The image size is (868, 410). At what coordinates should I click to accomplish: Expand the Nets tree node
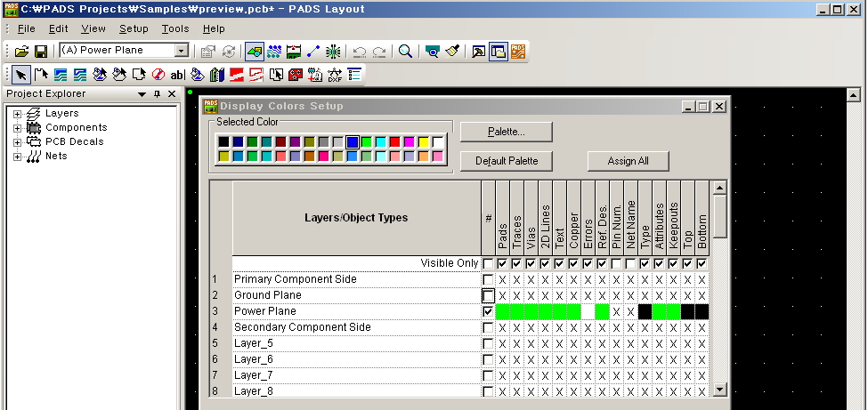(x=17, y=157)
